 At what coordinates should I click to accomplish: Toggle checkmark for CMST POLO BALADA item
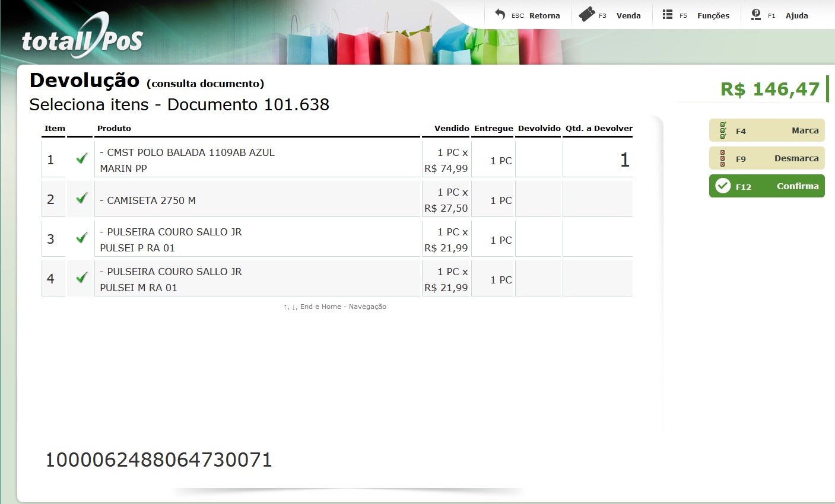click(82, 158)
